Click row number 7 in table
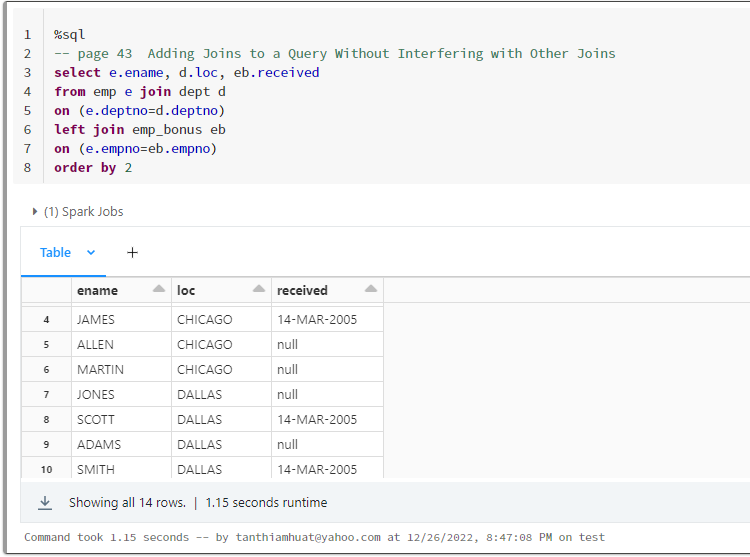This screenshot has width=750, height=557. 46,395
